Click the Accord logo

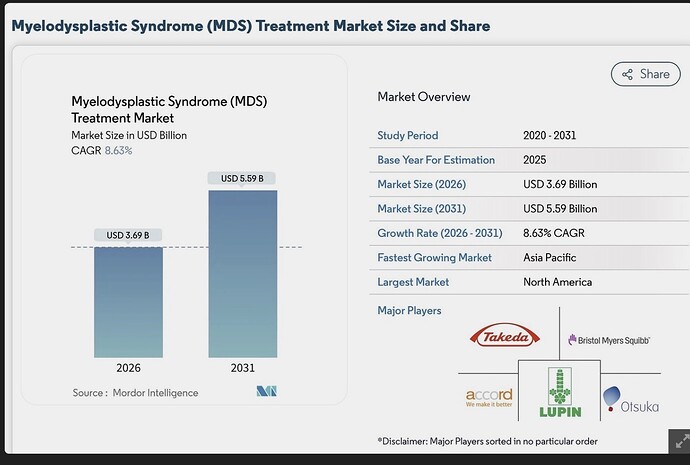pos(489,397)
